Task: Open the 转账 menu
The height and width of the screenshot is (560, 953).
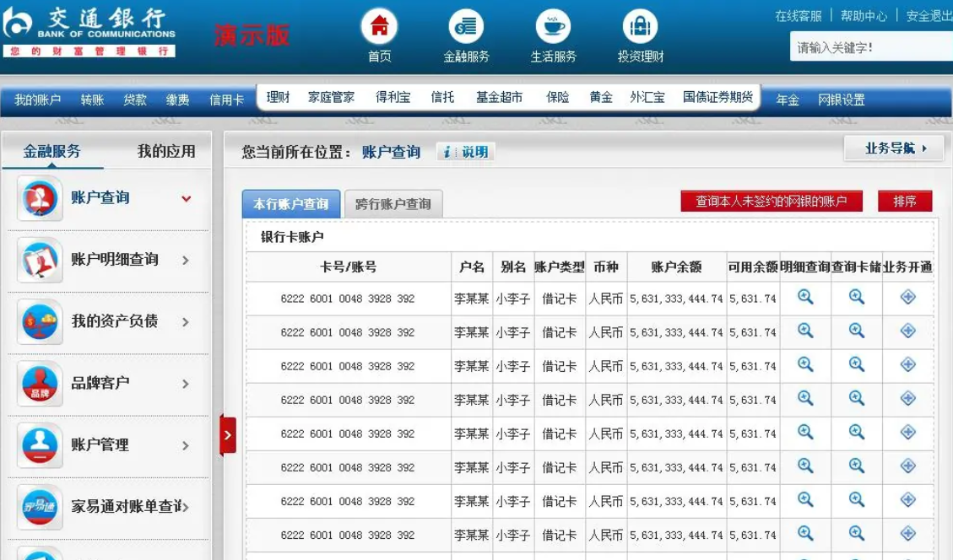Action: pos(92,100)
